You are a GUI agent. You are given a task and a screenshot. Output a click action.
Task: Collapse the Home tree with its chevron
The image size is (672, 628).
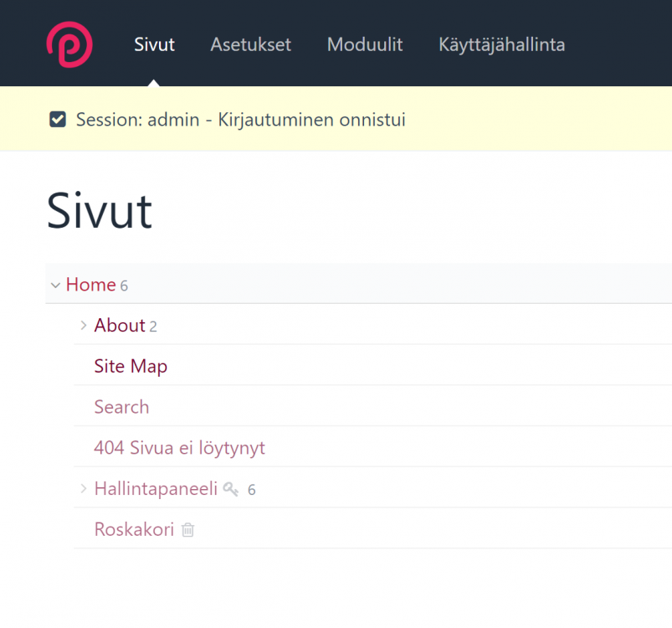55,286
